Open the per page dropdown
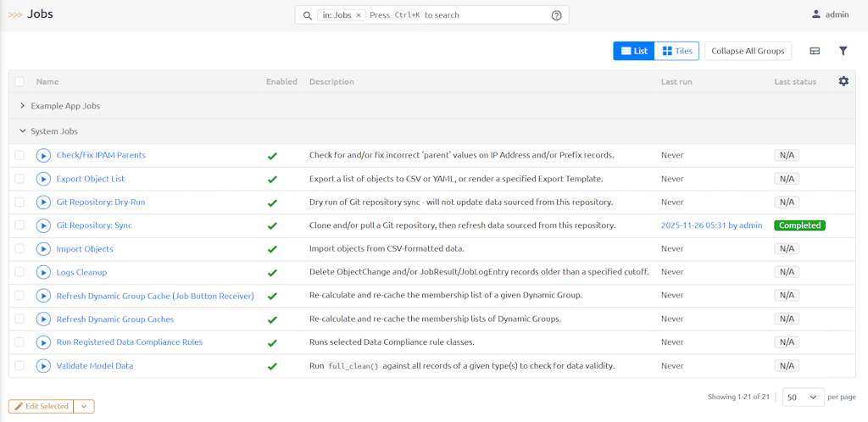The width and height of the screenshot is (868, 422). (x=804, y=397)
